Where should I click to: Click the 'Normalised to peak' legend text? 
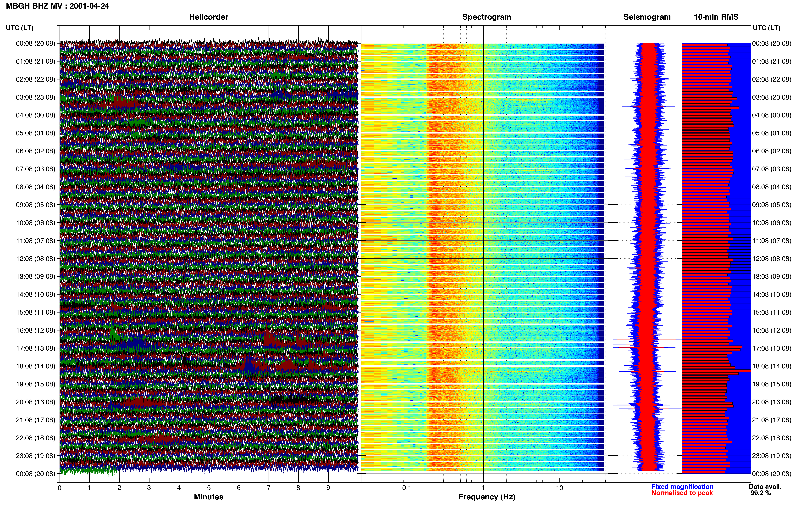(x=682, y=493)
